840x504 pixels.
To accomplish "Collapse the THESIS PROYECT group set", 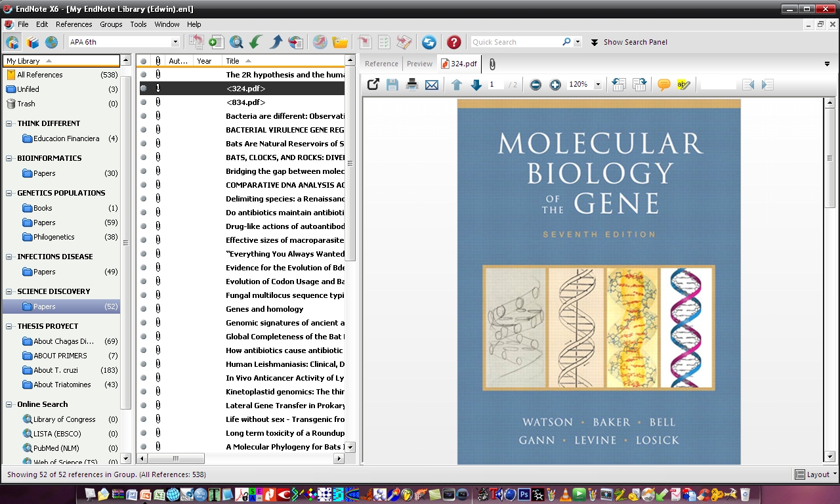I will 10,326.
